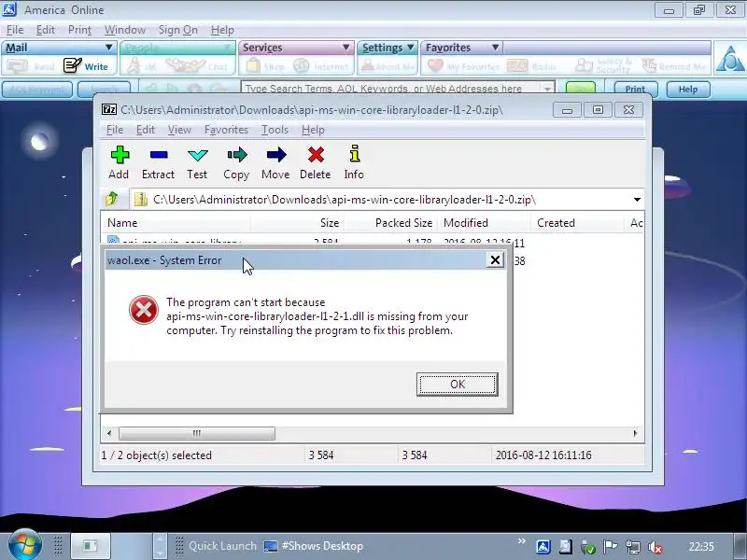Expand the AOL Settings dropdown
The image size is (747, 560).
[x=411, y=48]
